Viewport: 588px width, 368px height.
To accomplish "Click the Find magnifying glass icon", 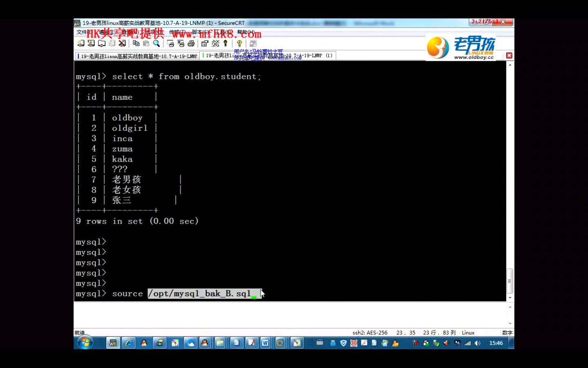I will 156,43.
